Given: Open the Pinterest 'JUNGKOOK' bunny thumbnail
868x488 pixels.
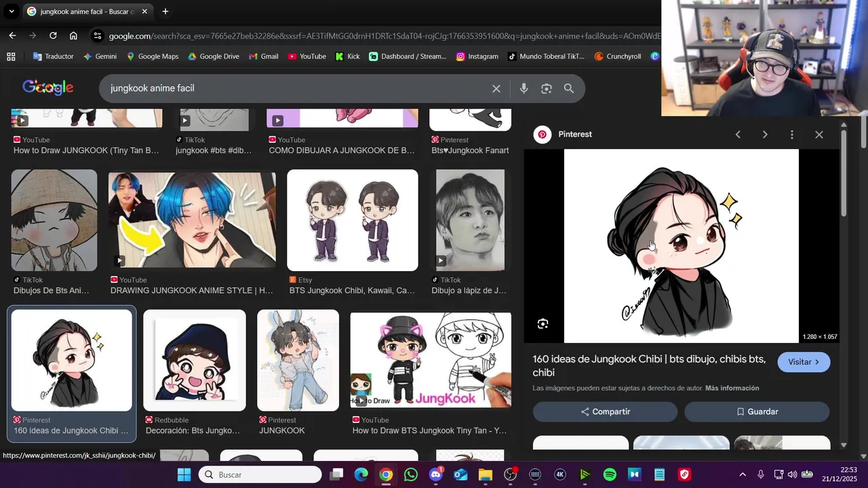Looking at the screenshot, I should pyautogui.click(x=298, y=361).
